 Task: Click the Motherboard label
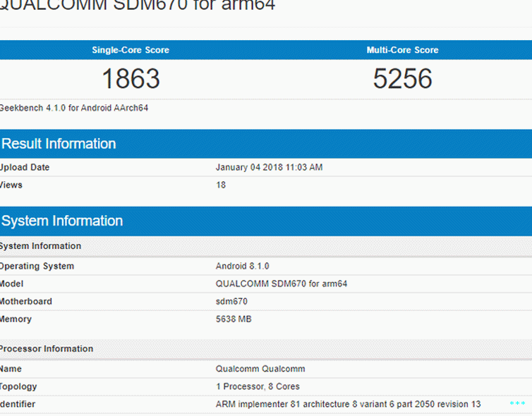(x=26, y=301)
